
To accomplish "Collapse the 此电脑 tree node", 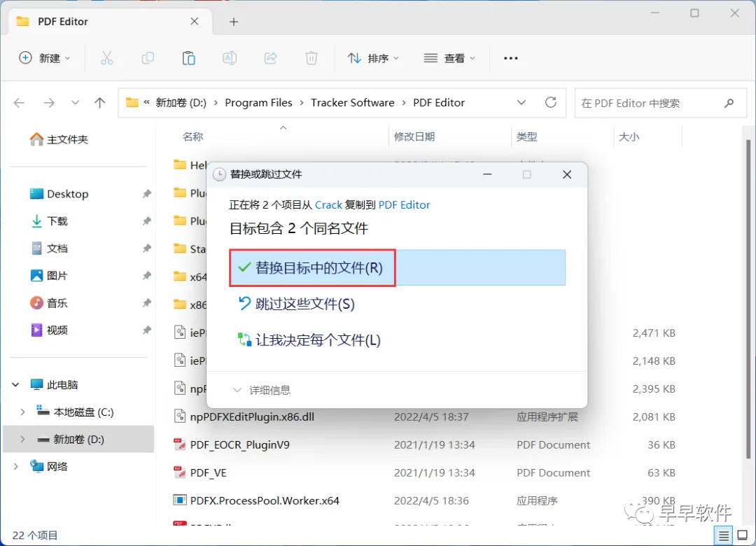I will tap(15, 384).
